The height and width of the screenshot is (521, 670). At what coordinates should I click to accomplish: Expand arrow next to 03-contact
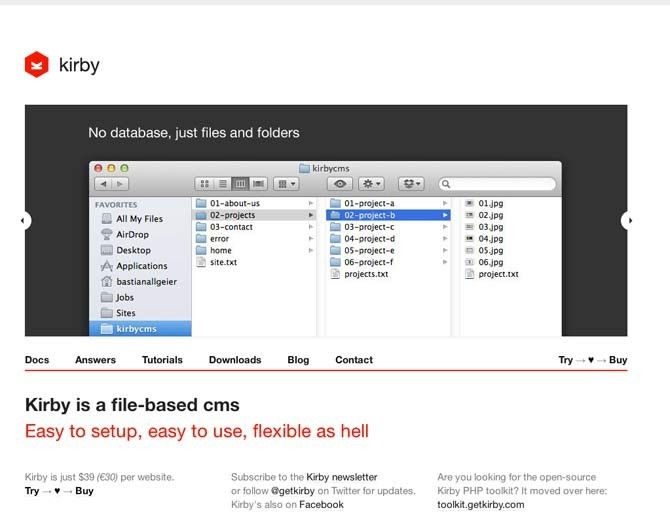coord(311,227)
